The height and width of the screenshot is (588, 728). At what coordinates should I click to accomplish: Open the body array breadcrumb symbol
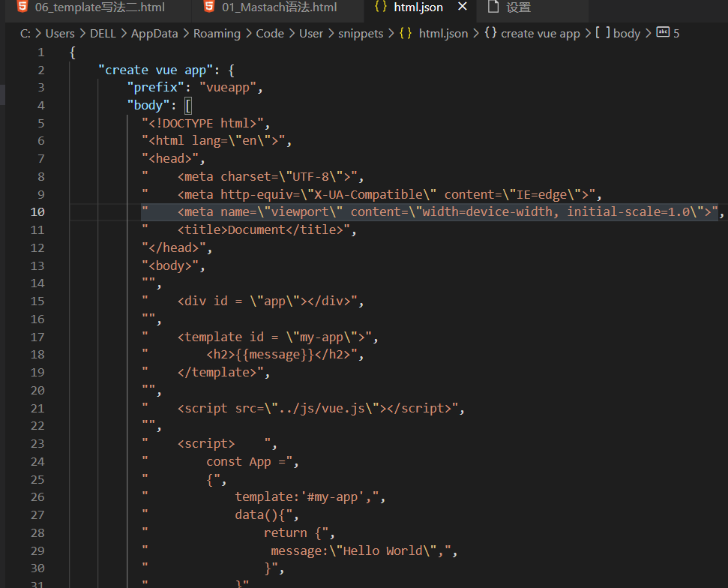[626, 34]
